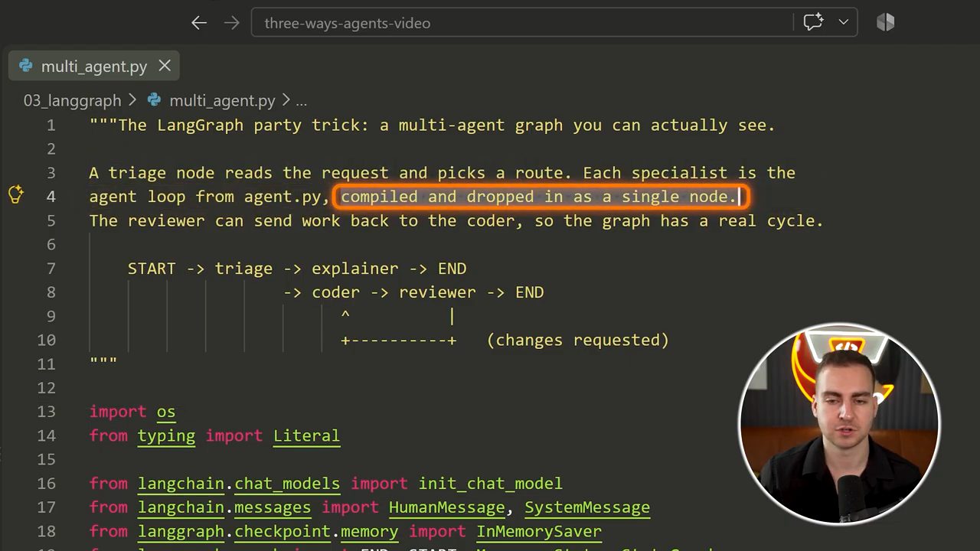Expand the breadcrumb ellipsis symbol list

tap(302, 100)
